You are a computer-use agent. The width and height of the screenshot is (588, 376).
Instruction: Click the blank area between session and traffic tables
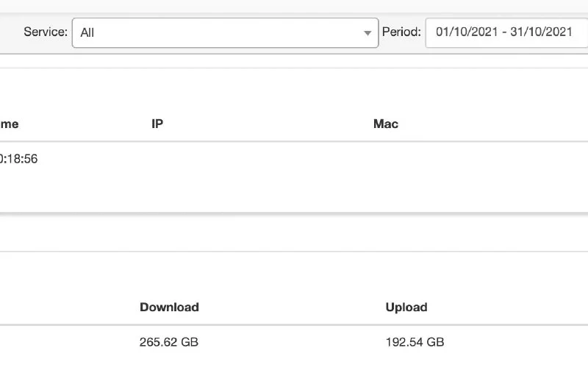(294, 233)
